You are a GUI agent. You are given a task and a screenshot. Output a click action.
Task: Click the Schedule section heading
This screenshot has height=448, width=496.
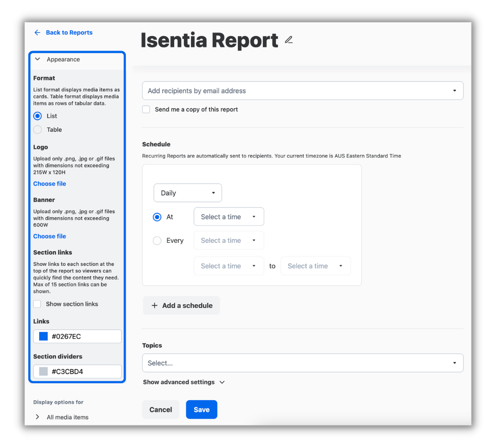(x=156, y=144)
